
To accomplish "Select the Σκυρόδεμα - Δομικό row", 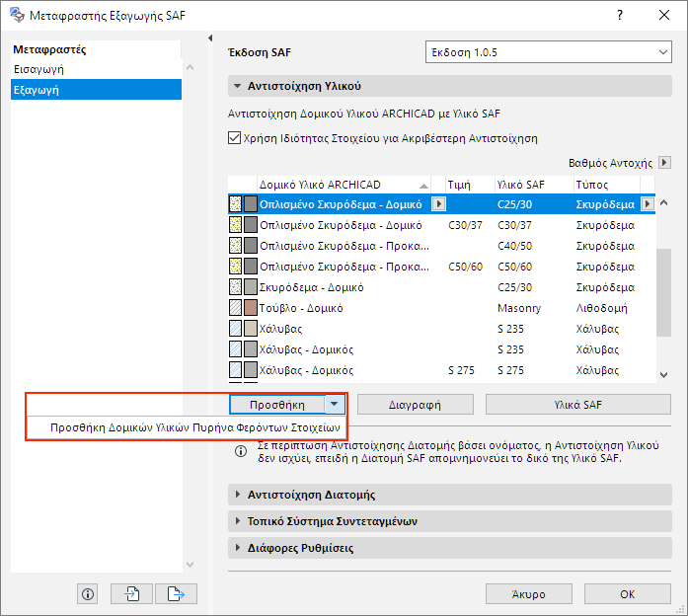I will (x=441, y=287).
